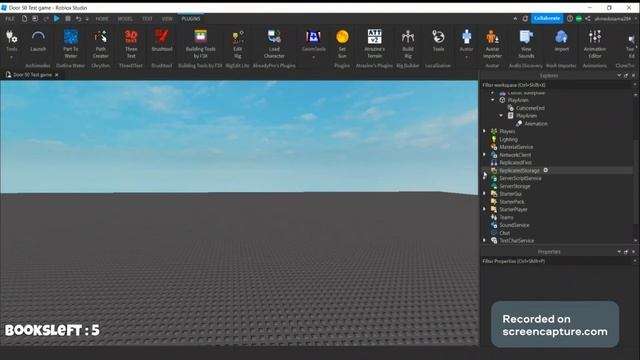Screen dimensions: 640x360
Task: Open Atrazine's Terrain ATT V2 plugin
Action: [374, 44]
